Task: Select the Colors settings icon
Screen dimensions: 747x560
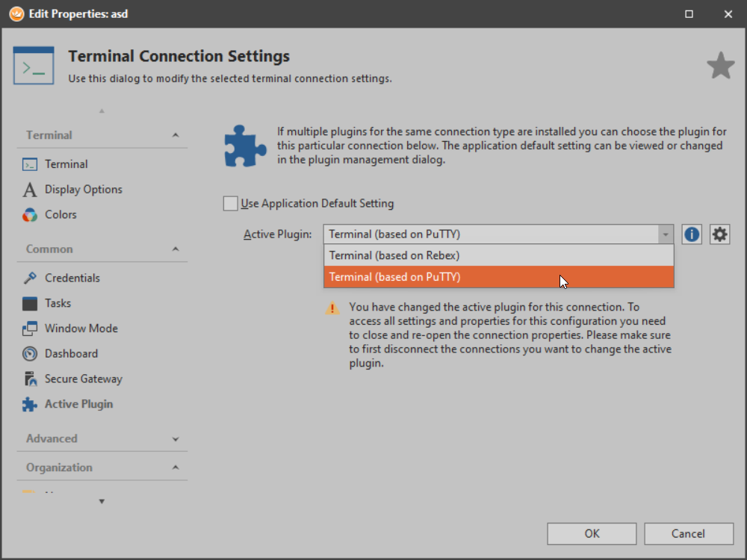Action: (30, 215)
